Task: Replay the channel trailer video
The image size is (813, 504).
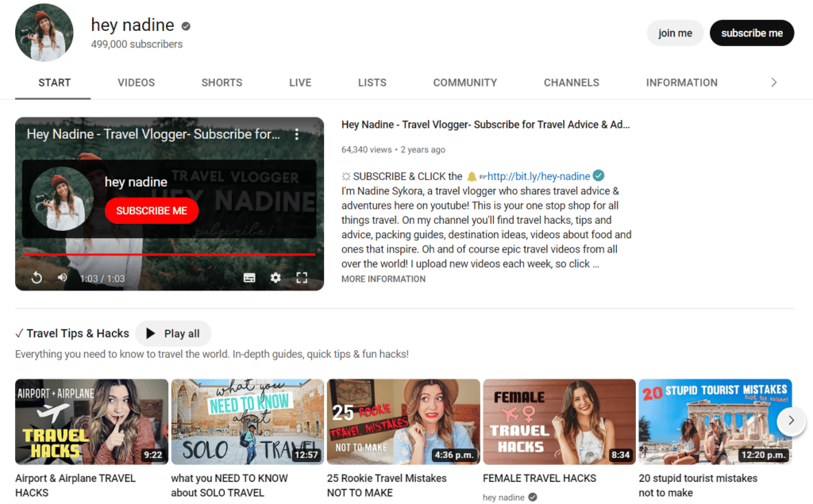Action: click(37, 278)
